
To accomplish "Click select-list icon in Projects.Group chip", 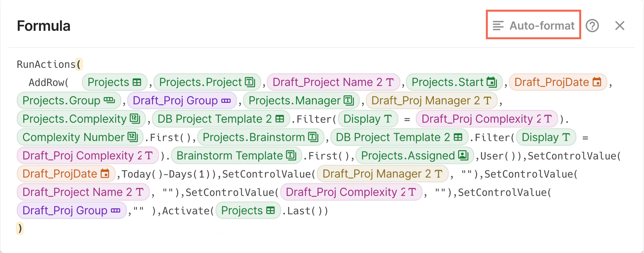I will [109, 101].
